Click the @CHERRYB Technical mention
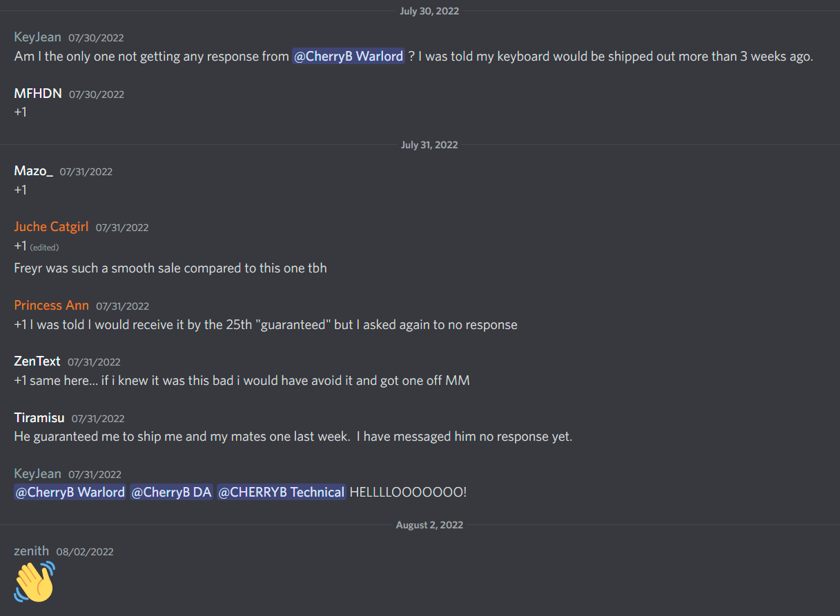 click(x=281, y=492)
